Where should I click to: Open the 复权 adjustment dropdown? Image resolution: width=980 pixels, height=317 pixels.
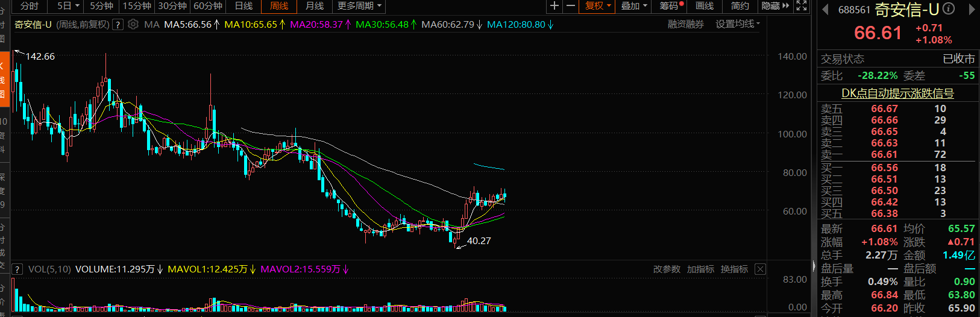[597, 6]
